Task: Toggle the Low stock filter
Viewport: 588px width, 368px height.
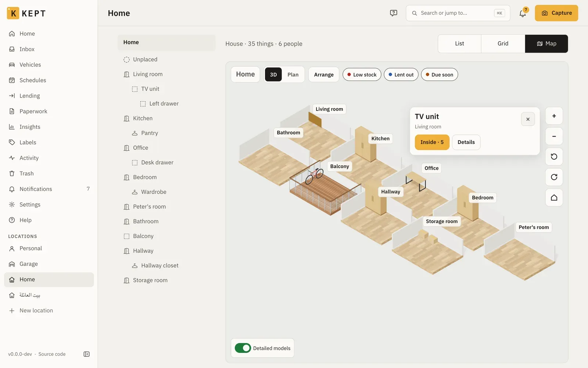Action: 362,75
